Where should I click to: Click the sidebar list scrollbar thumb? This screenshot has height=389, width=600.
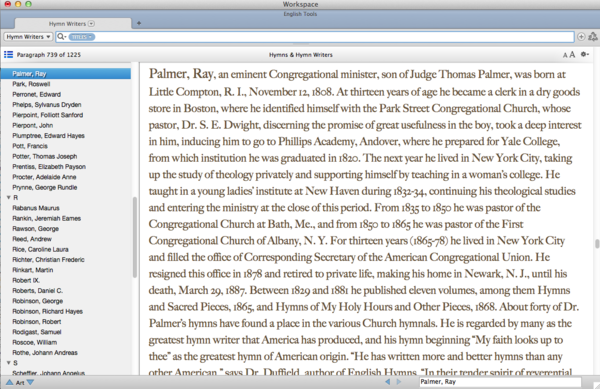click(135, 237)
